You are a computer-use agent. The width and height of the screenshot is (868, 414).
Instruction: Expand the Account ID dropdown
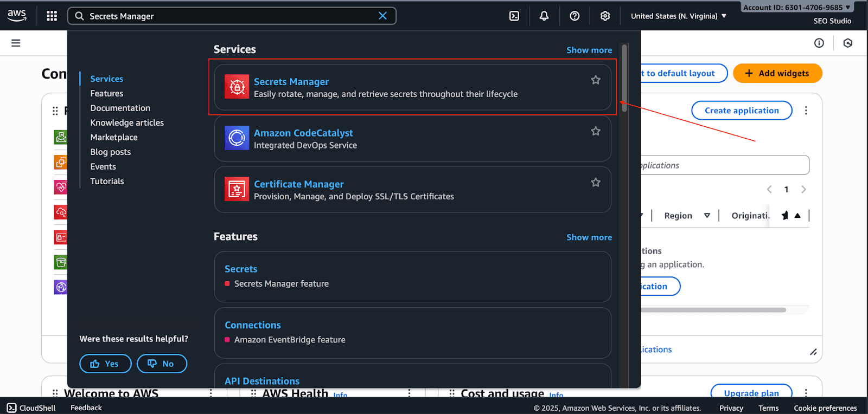coord(797,7)
